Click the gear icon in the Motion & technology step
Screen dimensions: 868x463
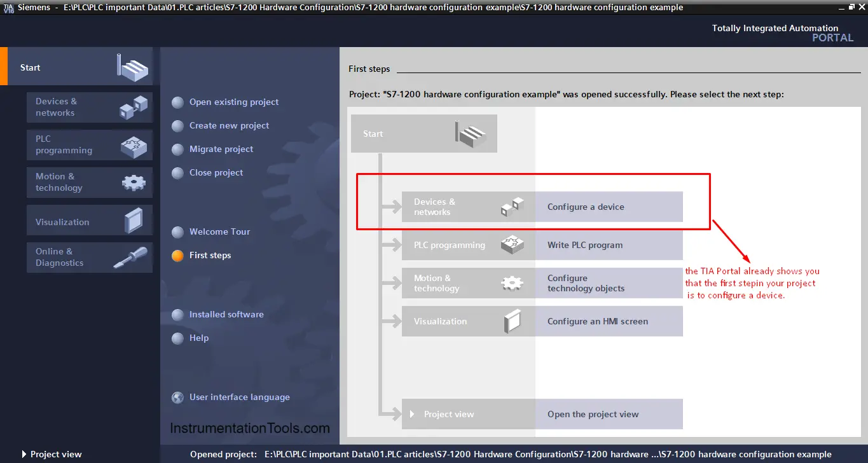[x=513, y=283]
